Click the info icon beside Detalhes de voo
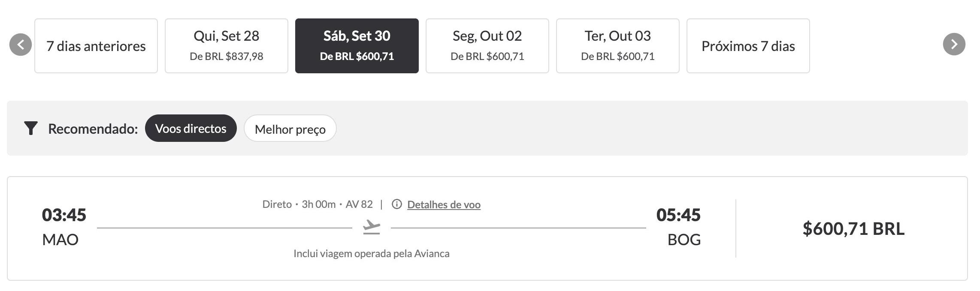The height and width of the screenshot is (291, 980). 397,204
